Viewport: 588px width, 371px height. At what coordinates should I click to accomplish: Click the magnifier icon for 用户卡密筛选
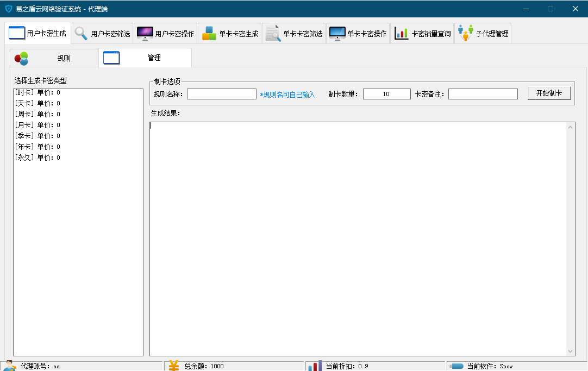coord(81,33)
